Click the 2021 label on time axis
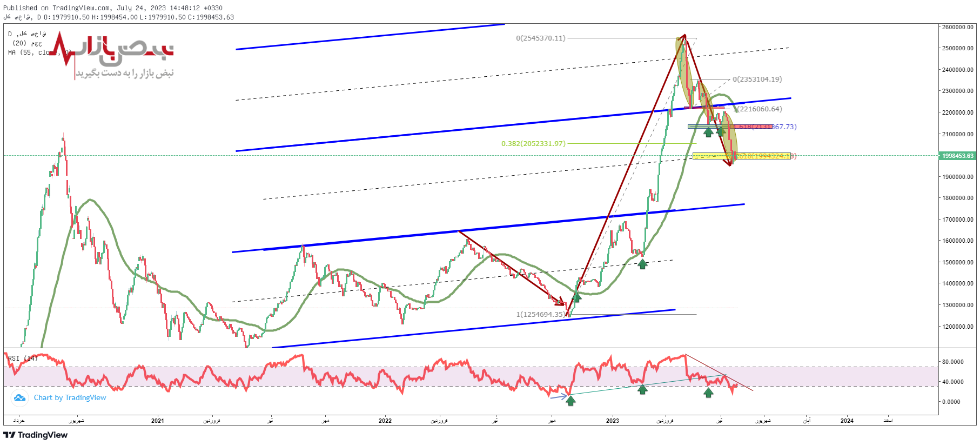This screenshot has height=445, width=980. 157,421
